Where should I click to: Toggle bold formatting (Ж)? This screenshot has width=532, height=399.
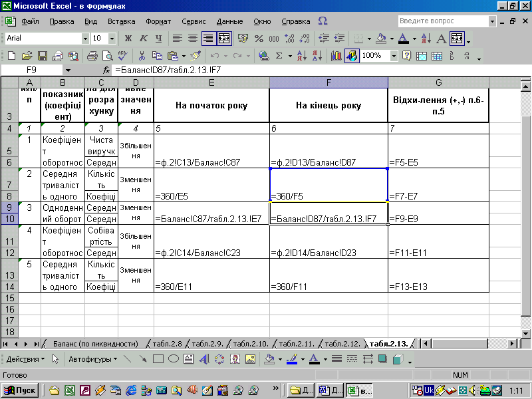click(x=128, y=39)
